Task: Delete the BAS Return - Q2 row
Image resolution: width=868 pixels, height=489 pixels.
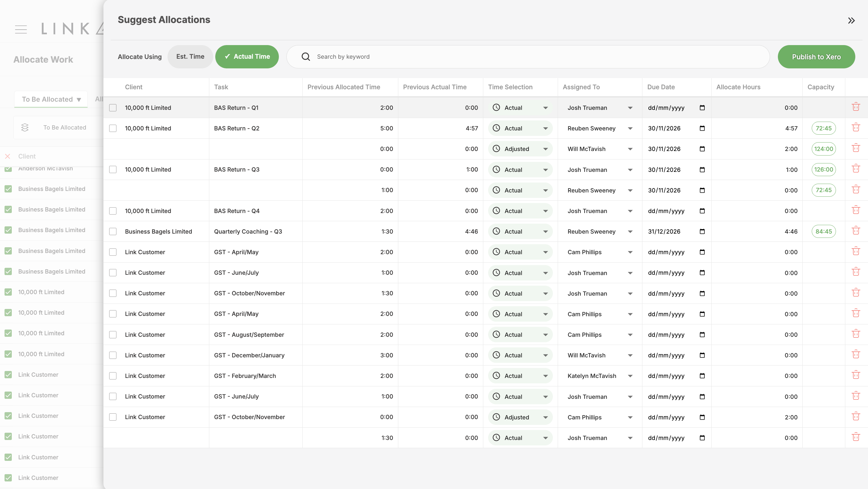Action: click(856, 128)
